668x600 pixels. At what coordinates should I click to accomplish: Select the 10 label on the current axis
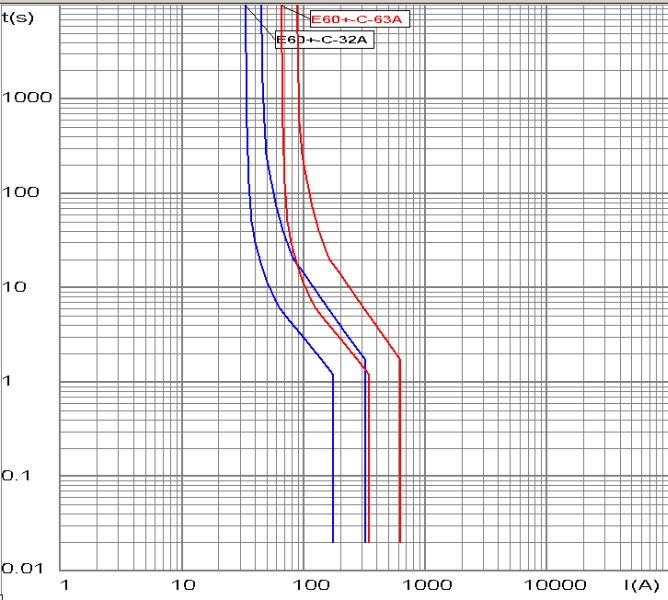coord(182,584)
